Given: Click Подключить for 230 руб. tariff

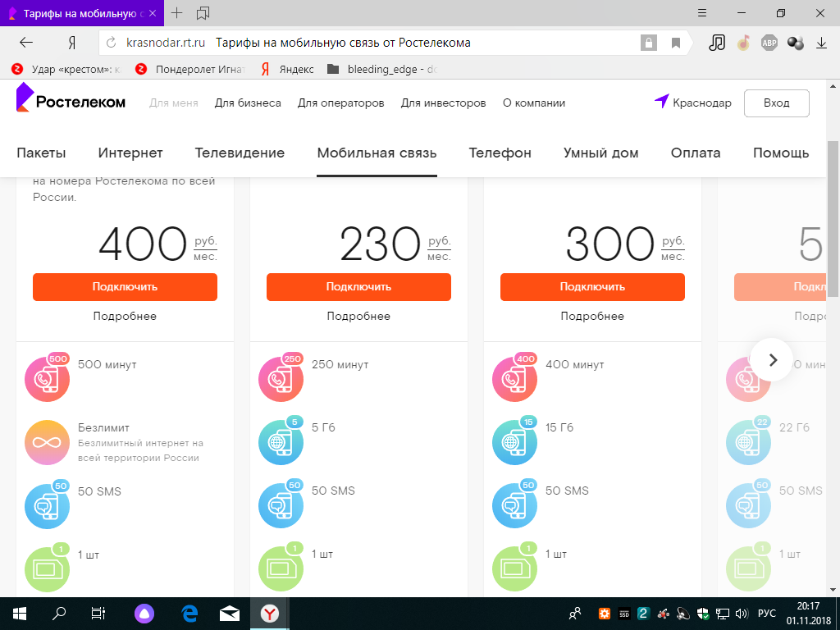Looking at the screenshot, I should tap(359, 286).
